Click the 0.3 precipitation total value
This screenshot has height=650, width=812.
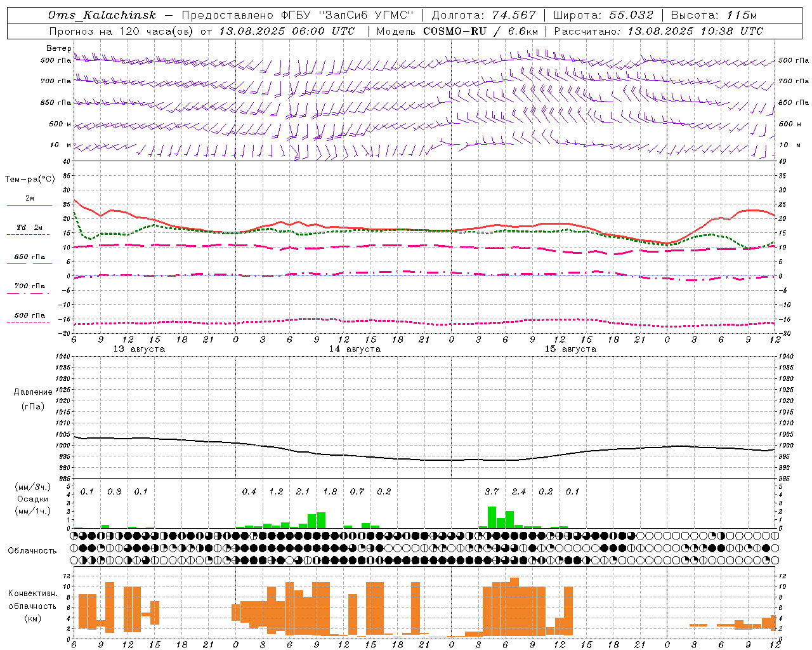(114, 492)
